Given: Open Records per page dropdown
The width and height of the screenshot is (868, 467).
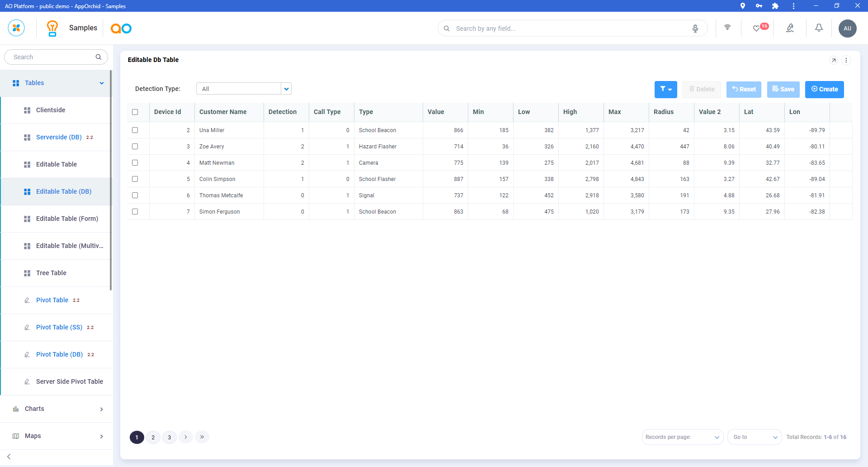Looking at the screenshot, I should pos(682,437).
